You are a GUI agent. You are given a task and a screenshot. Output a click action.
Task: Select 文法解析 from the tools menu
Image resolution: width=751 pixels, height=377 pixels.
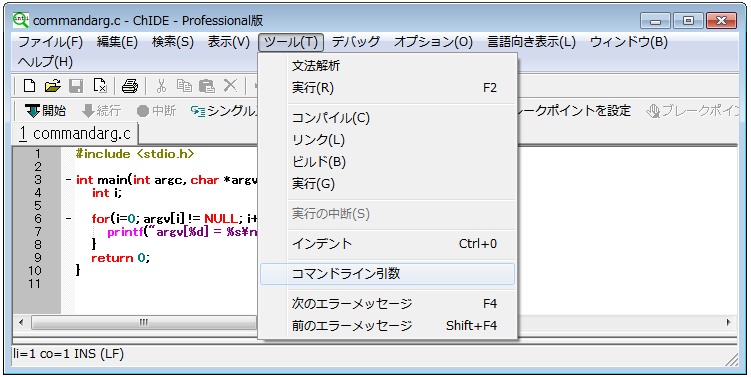click(x=387, y=66)
